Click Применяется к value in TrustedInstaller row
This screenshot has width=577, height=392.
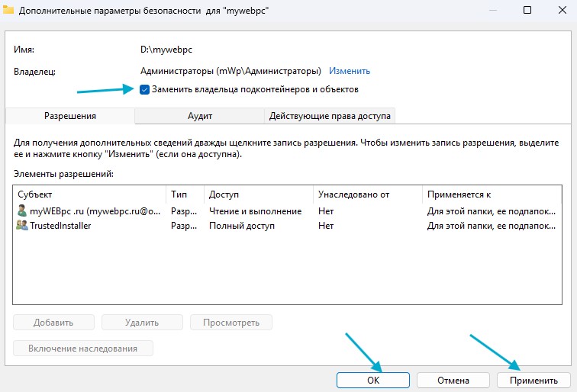pos(492,226)
